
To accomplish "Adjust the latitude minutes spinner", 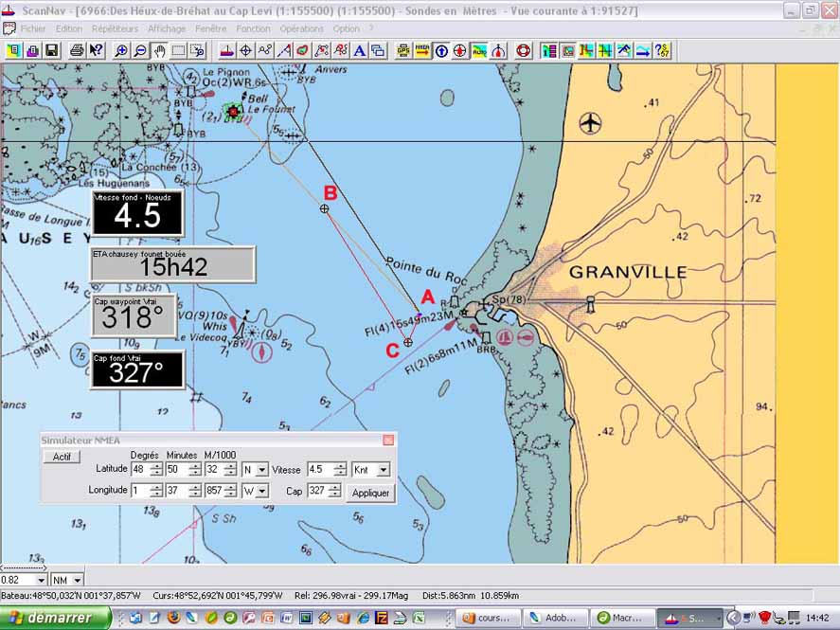I will click(194, 470).
